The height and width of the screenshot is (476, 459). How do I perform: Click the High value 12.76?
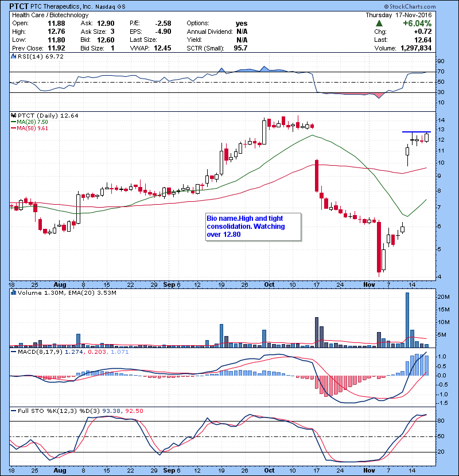tap(56, 32)
